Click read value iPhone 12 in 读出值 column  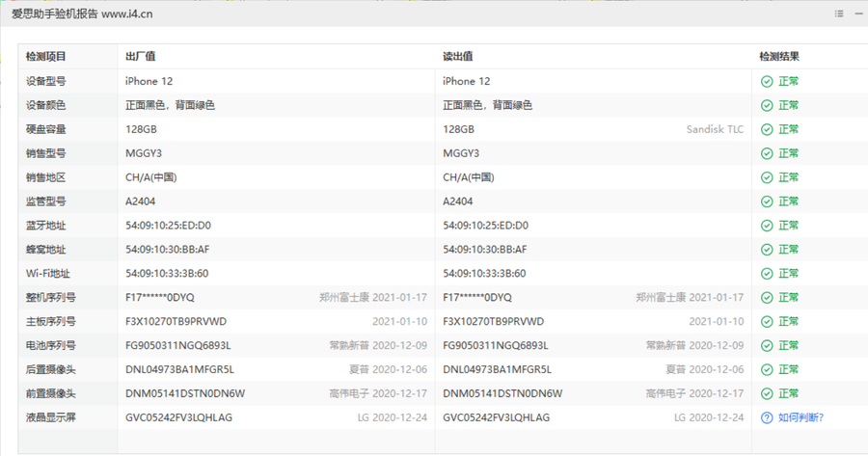point(467,81)
